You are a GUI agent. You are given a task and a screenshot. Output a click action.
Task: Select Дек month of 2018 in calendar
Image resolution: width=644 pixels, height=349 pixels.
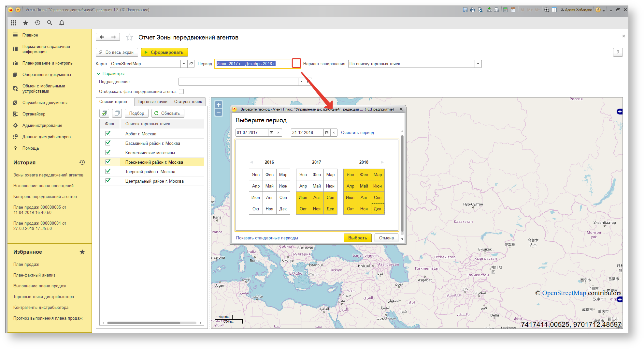click(378, 209)
